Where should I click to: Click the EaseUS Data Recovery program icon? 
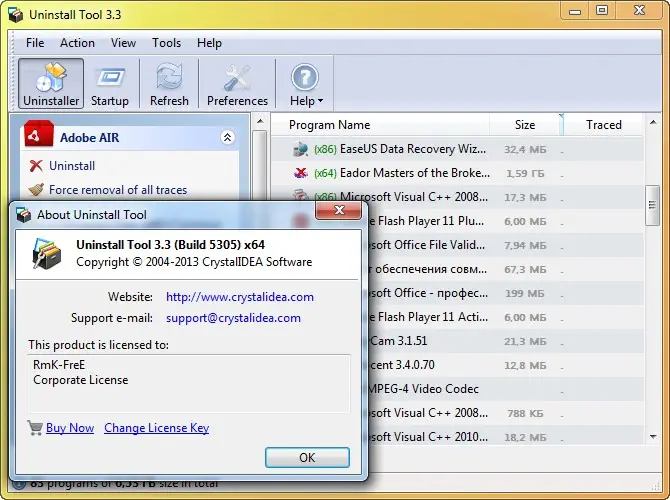pyautogui.click(x=301, y=149)
